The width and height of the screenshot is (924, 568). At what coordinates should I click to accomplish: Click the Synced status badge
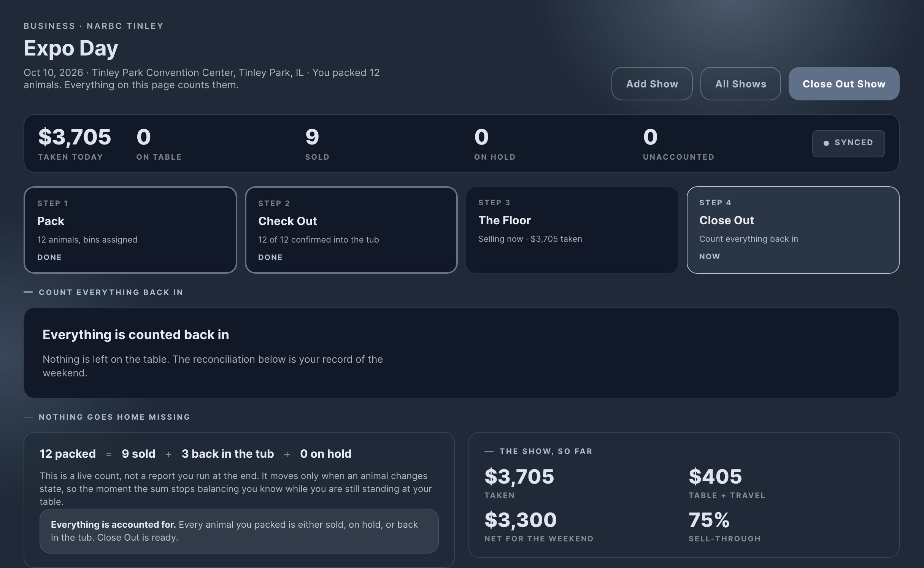[x=848, y=143]
